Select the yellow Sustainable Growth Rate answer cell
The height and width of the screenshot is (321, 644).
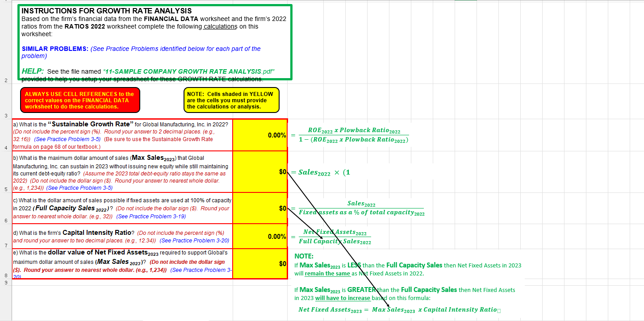[x=259, y=135]
